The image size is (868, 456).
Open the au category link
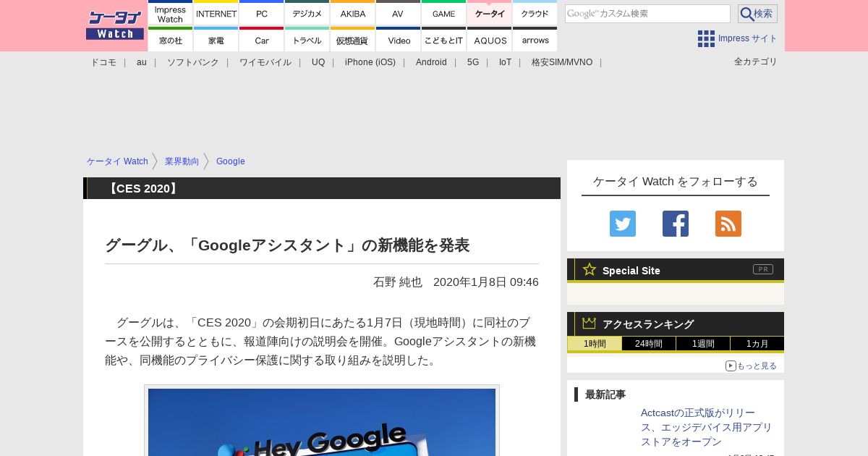pyautogui.click(x=142, y=62)
